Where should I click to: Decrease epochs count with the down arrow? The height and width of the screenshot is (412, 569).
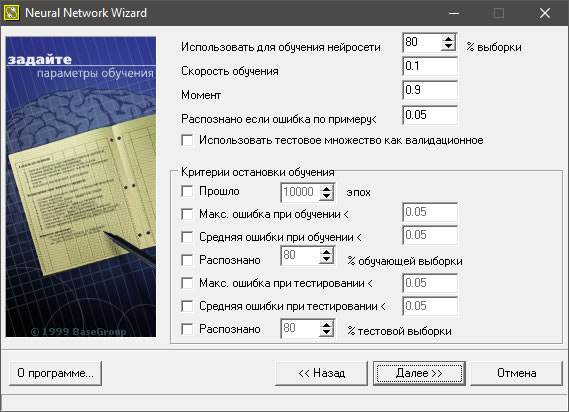point(327,196)
